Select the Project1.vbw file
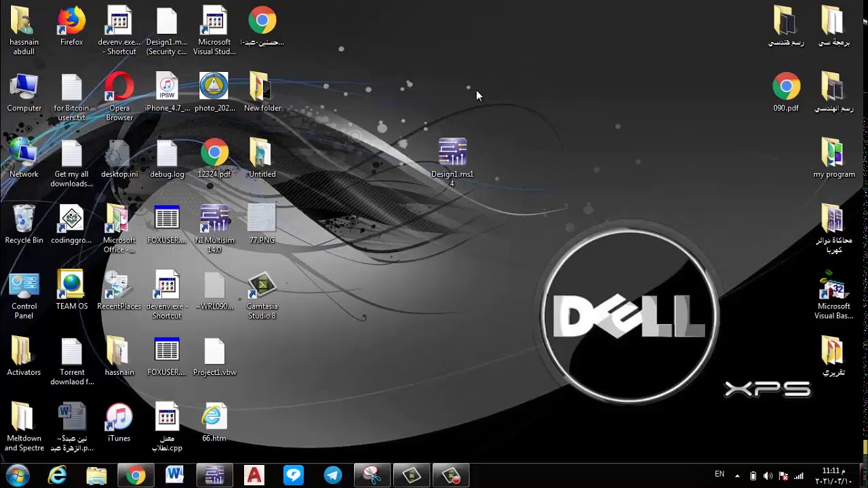Image resolution: width=868 pixels, height=488 pixels. point(214,358)
